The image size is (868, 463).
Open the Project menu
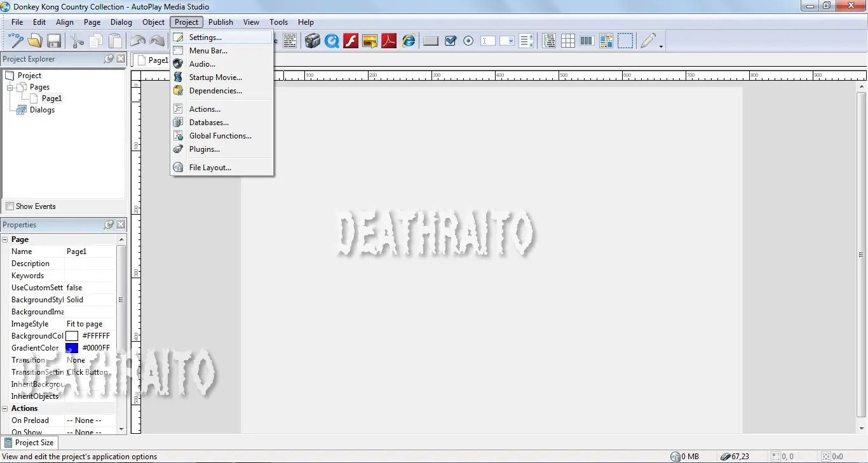[186, 22]
